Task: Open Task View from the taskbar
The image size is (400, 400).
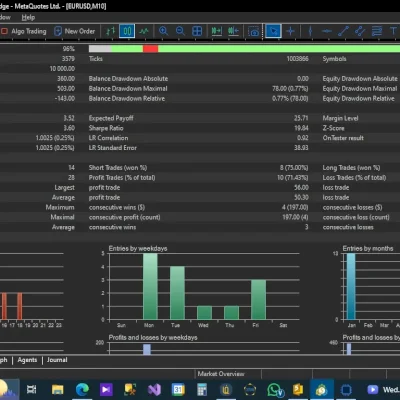Action: (32, 389)
